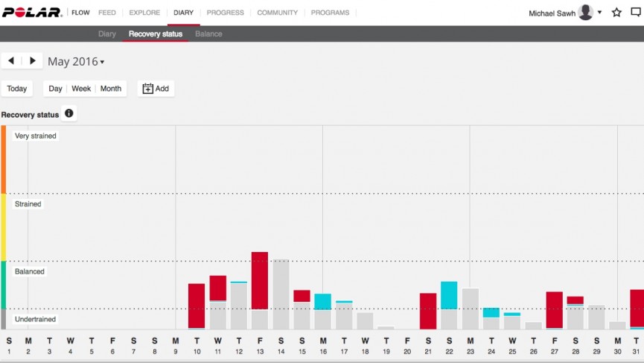
Task: Click the favorites star icon
Action: tap(616, 13)
